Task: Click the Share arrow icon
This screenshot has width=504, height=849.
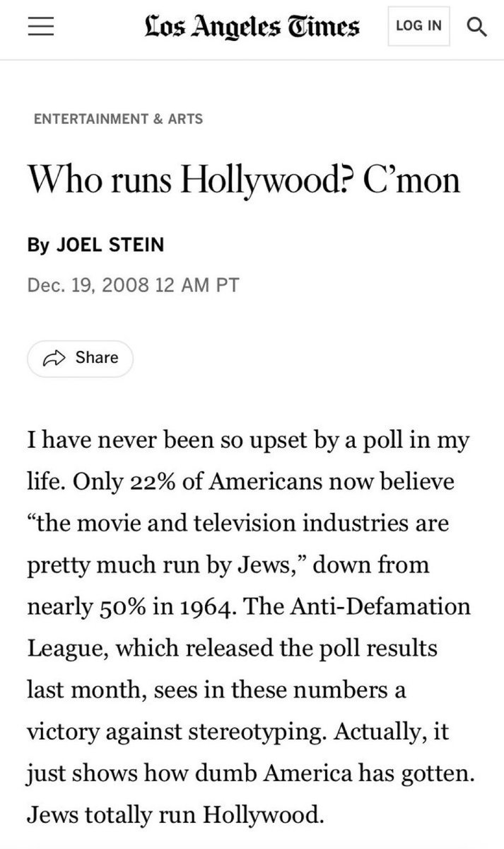Action: pyautogui.click(x=53, y=358)
